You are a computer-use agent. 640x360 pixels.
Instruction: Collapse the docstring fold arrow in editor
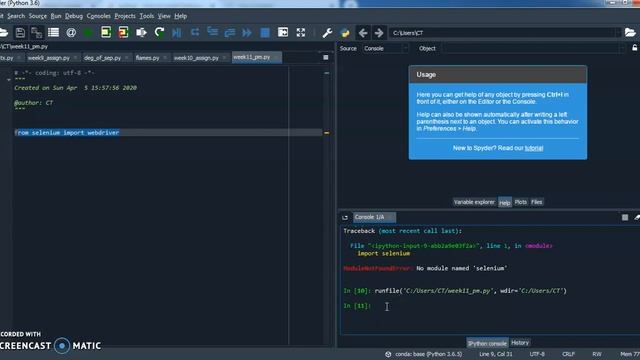point(9,80)
